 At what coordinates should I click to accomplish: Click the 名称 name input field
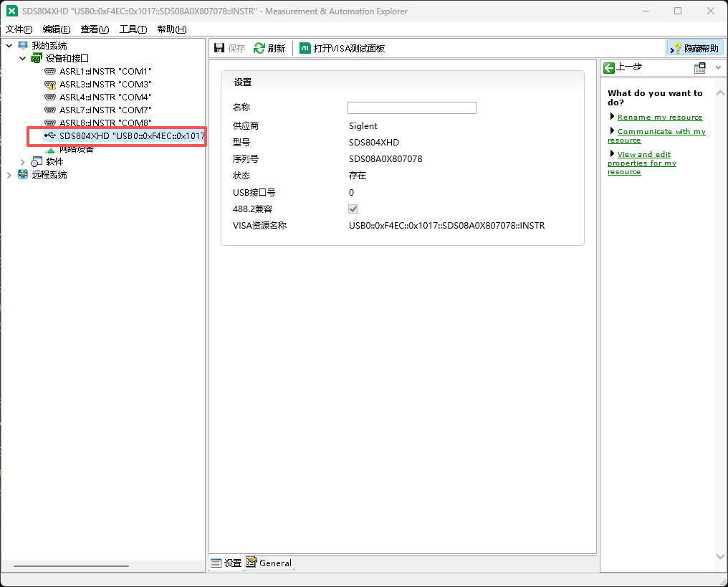[412, 108]
